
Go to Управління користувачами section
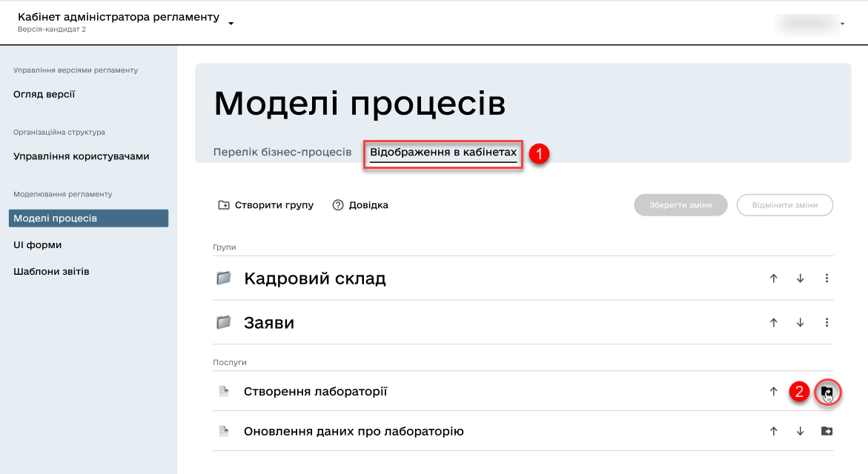pos(82,156)
